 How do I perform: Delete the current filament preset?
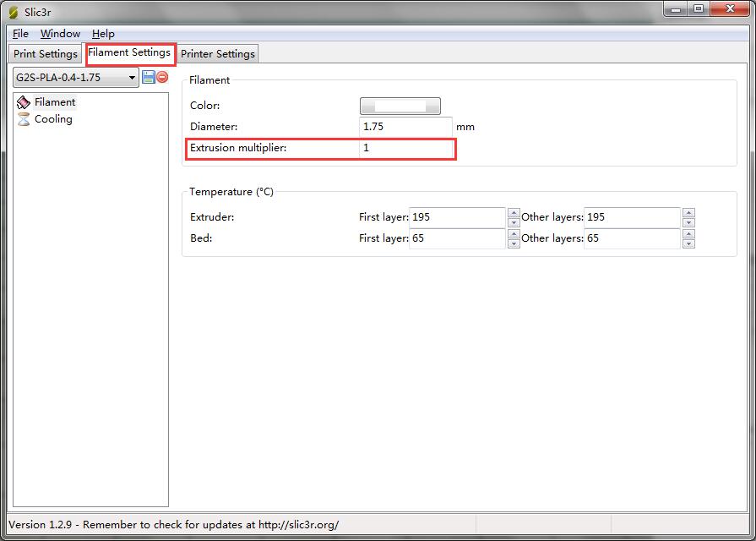click(162, 77)
